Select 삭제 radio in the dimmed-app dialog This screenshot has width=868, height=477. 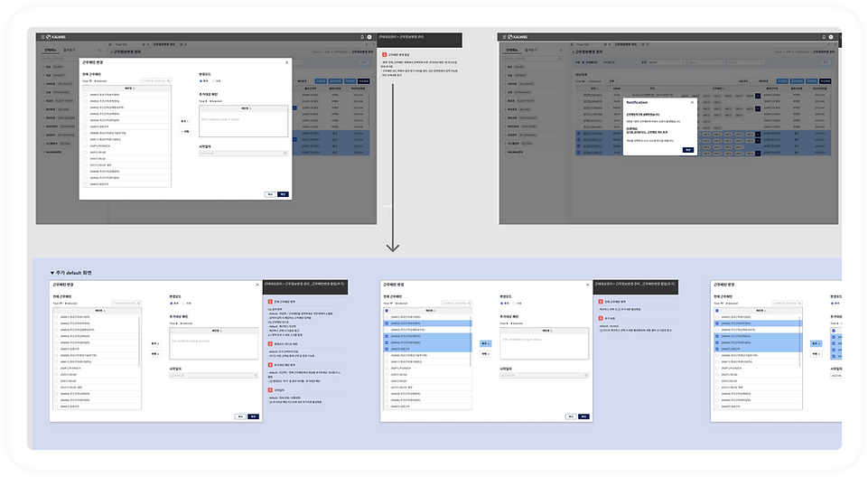[214, 80]
